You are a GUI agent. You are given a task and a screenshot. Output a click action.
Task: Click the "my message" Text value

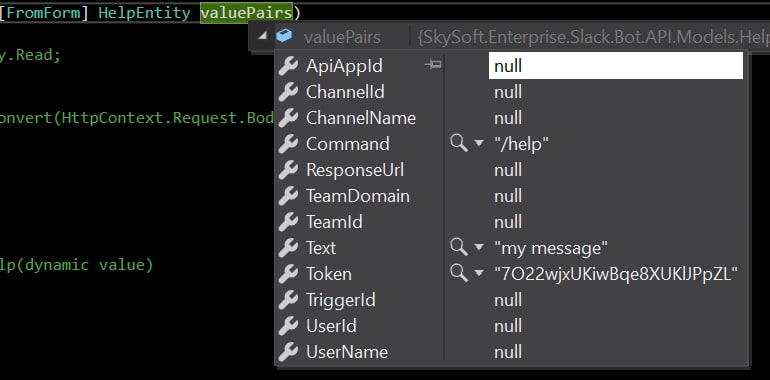(x=551, y=248)
